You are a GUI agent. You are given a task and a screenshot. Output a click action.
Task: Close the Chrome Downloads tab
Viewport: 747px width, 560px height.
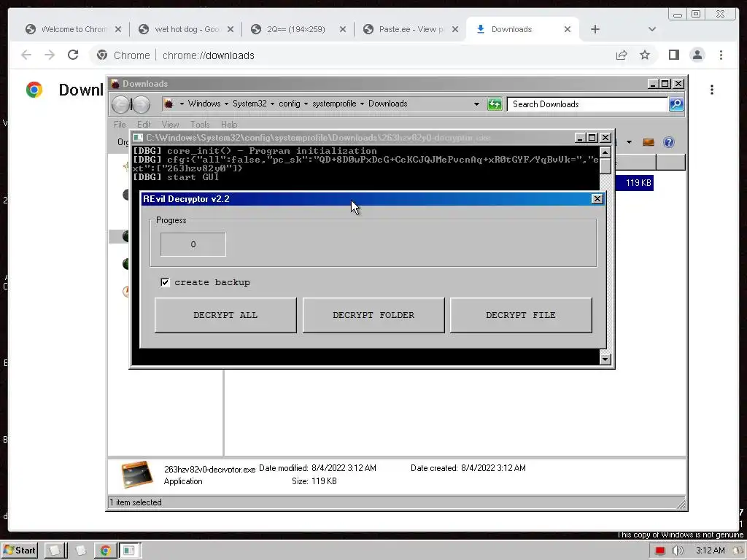567,29
